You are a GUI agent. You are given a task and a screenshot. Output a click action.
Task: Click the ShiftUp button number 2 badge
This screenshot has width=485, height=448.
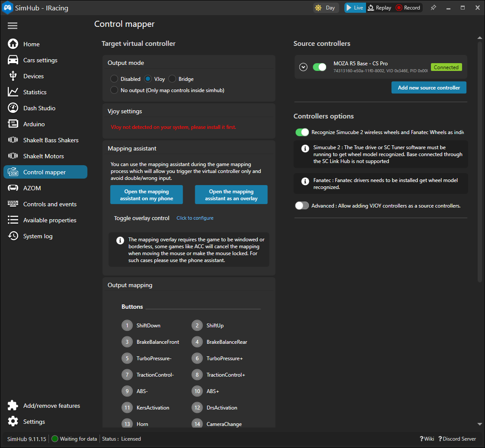click(x=197, y=325)
